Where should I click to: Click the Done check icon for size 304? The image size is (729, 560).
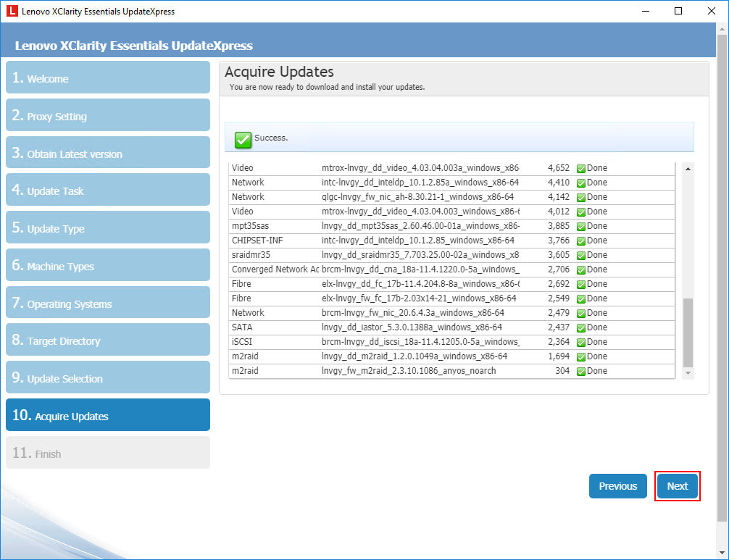[581, 372]
